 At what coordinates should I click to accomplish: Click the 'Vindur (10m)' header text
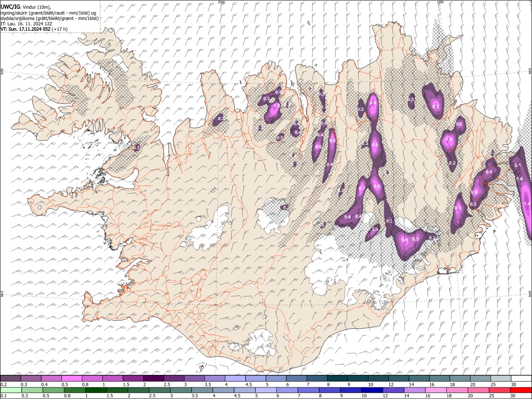(36, 7)
